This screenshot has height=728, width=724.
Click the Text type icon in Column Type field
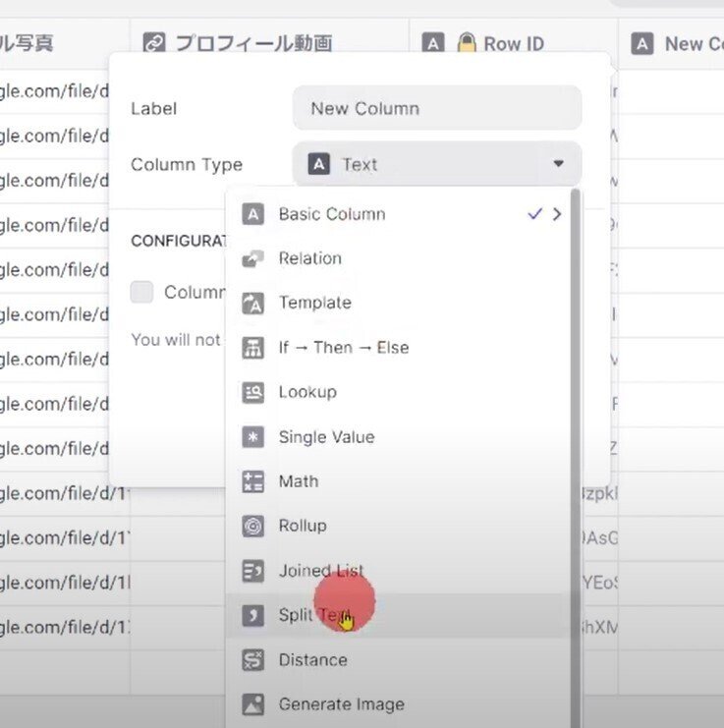(319, 164)
